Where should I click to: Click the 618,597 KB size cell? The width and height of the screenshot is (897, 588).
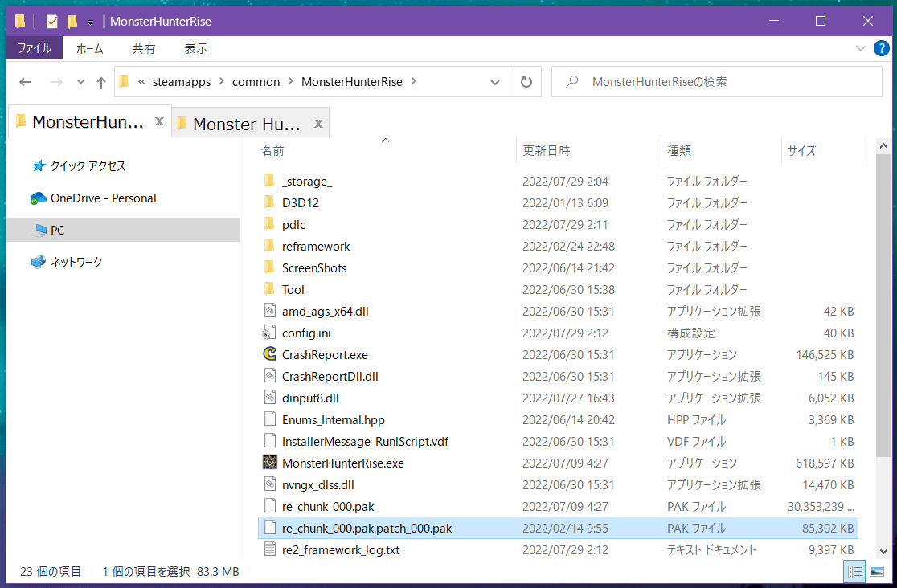tap(825, 463)
